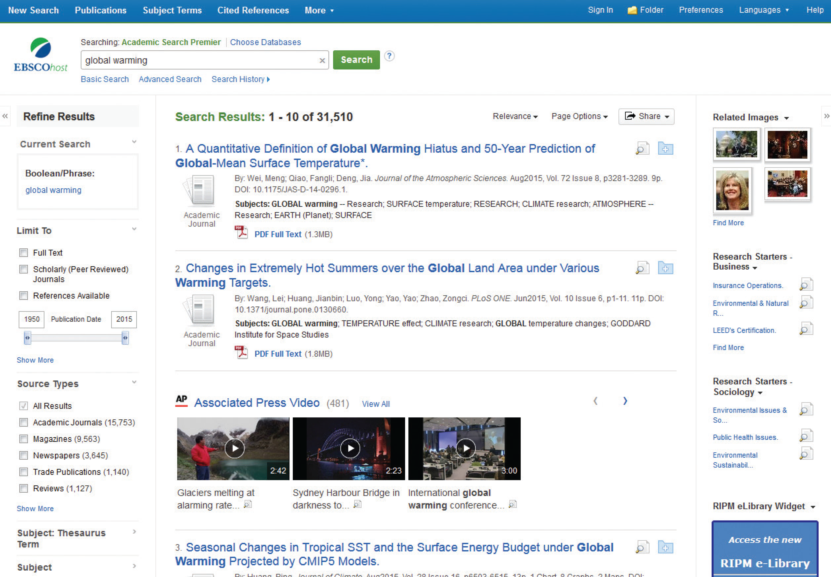Select Academic Journals source type checkbox

pyautogui.click(x=23, y=423)
